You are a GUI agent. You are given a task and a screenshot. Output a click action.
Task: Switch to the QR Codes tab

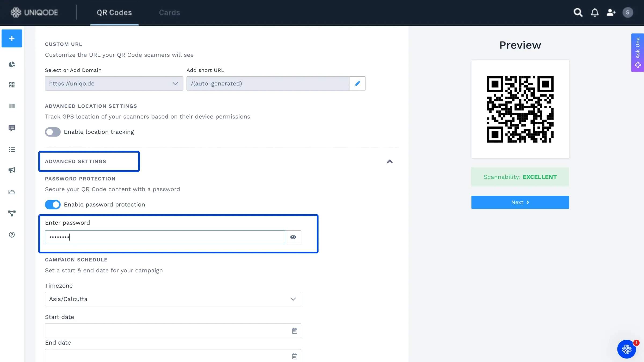point(114,12)
